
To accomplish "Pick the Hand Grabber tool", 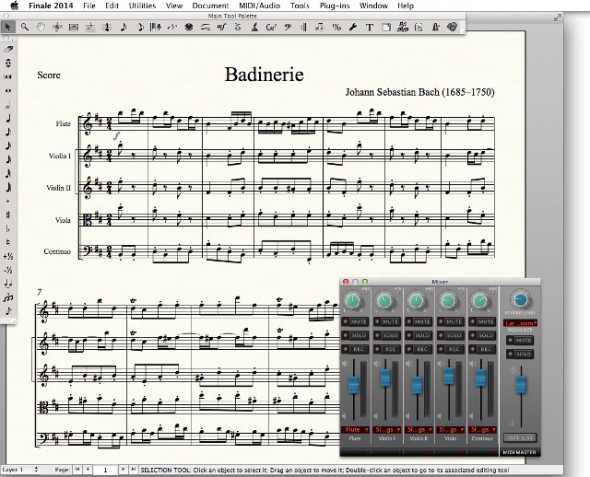I will coord(41,27).
